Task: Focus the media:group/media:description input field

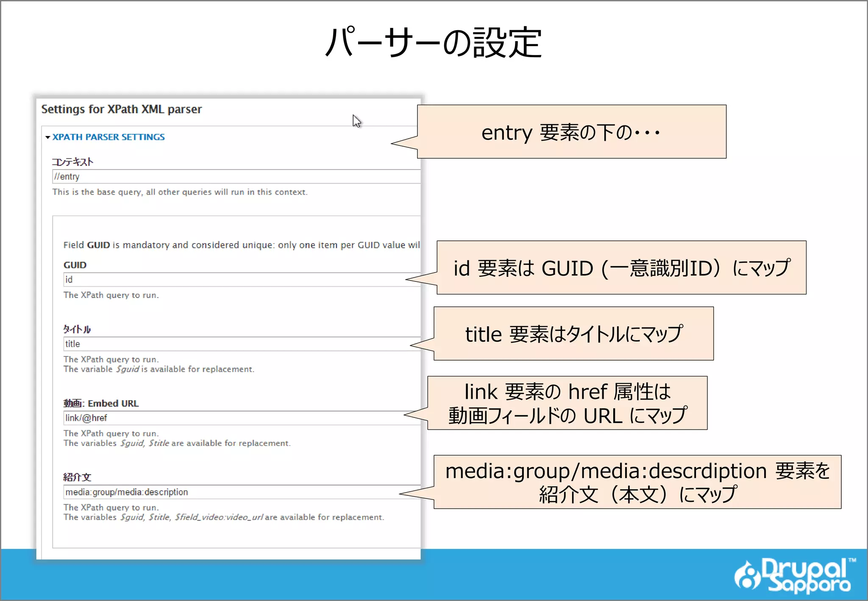Action: pos(242,492)
